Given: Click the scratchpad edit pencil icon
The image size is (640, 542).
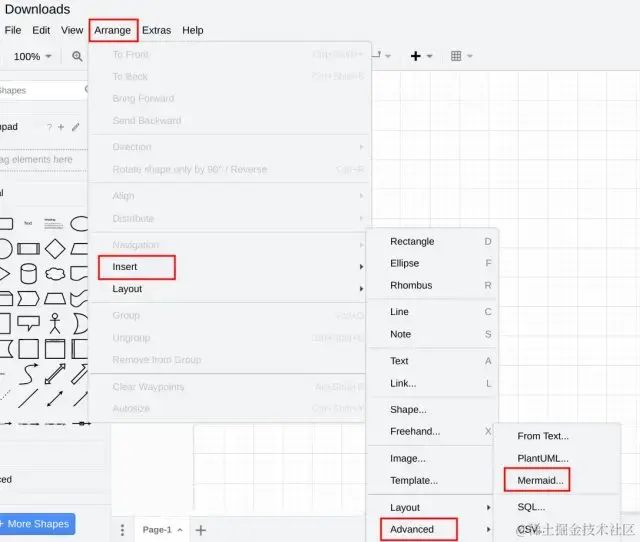Looking at the screenshot, I should point(75,127).
